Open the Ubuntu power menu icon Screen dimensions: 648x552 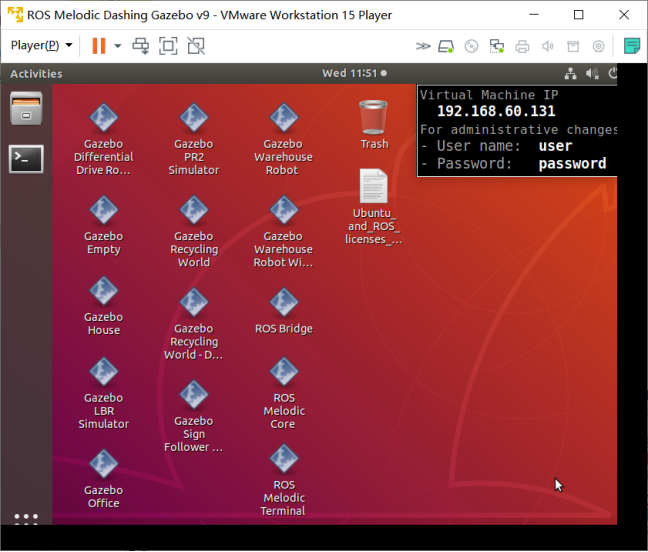pos(613,73)
